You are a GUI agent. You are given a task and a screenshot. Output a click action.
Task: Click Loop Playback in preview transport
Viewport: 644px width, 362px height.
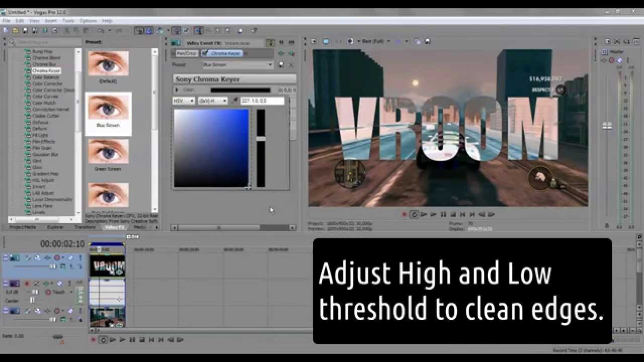(x=414, y=214)
